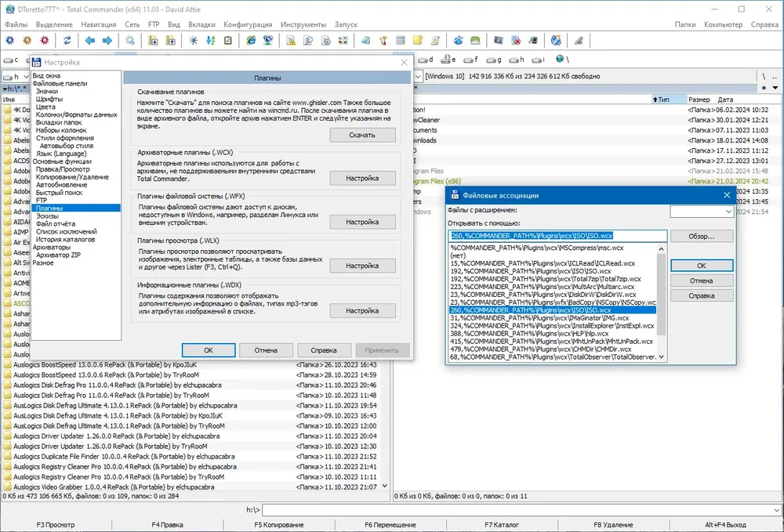This screenshot has width=784, height=532.
Task: Open the network globe drive icon
Action: 562,60
